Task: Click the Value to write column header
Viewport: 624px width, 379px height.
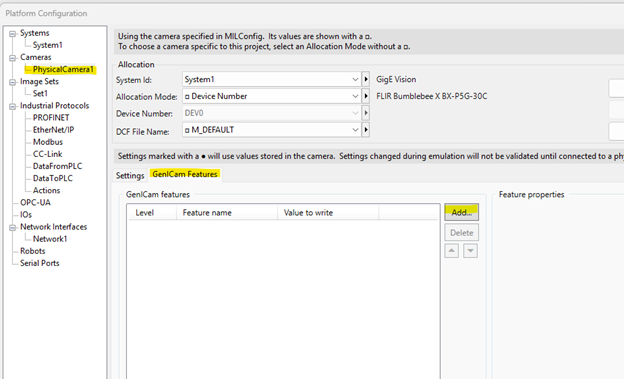Action: tap(328, 213)
